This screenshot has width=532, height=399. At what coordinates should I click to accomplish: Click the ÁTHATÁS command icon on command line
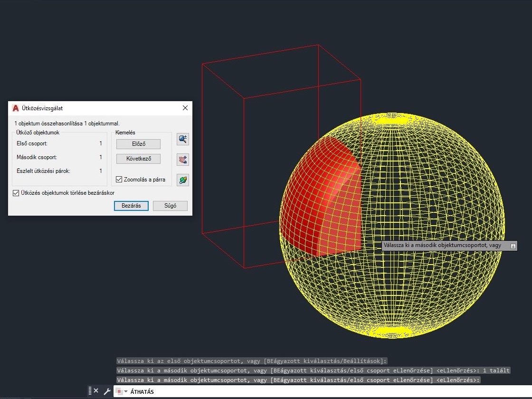click(119, 391)
